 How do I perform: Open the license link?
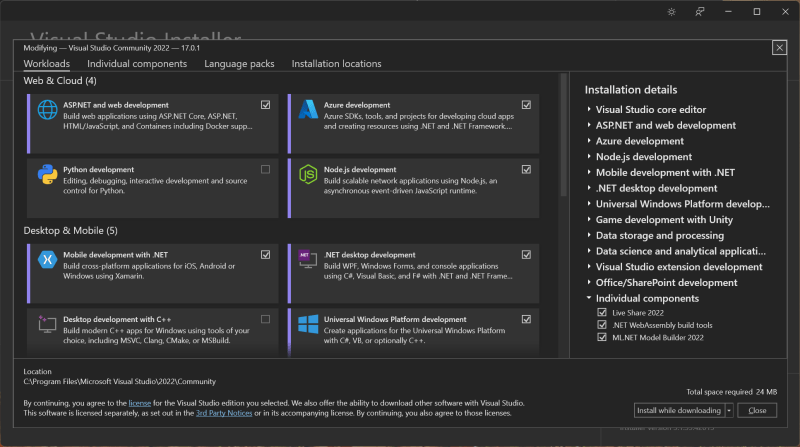point(140,403)
